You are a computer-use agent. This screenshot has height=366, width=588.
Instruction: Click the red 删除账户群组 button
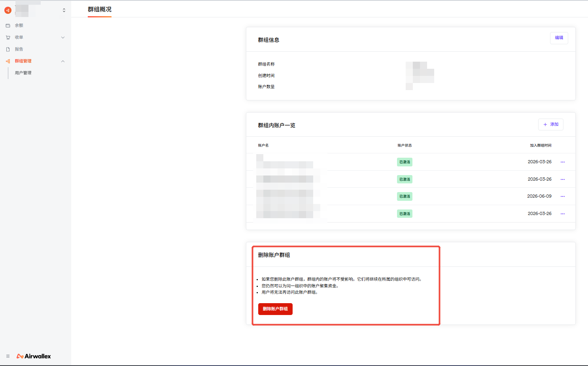pos(275,309)
